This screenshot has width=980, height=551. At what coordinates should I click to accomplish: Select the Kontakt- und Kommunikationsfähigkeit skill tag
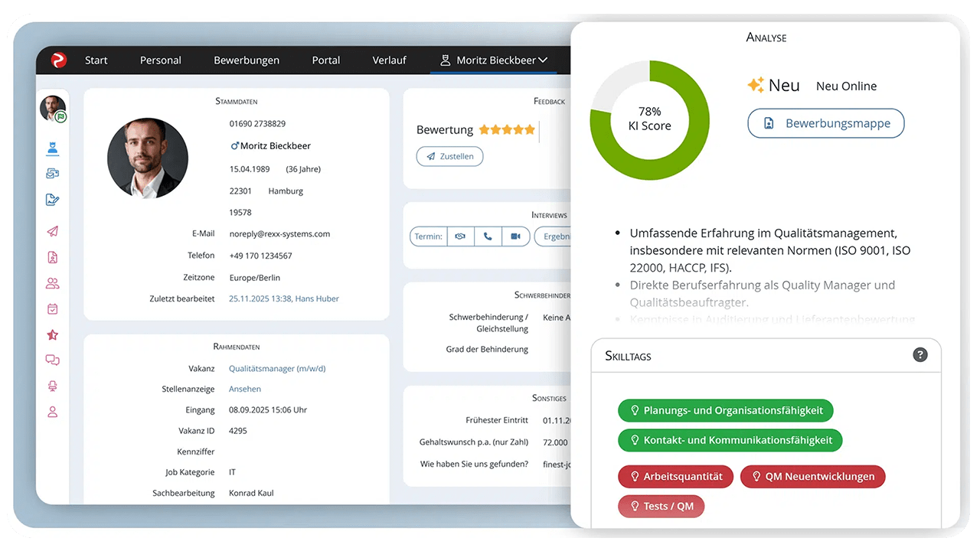pos(730,440)
